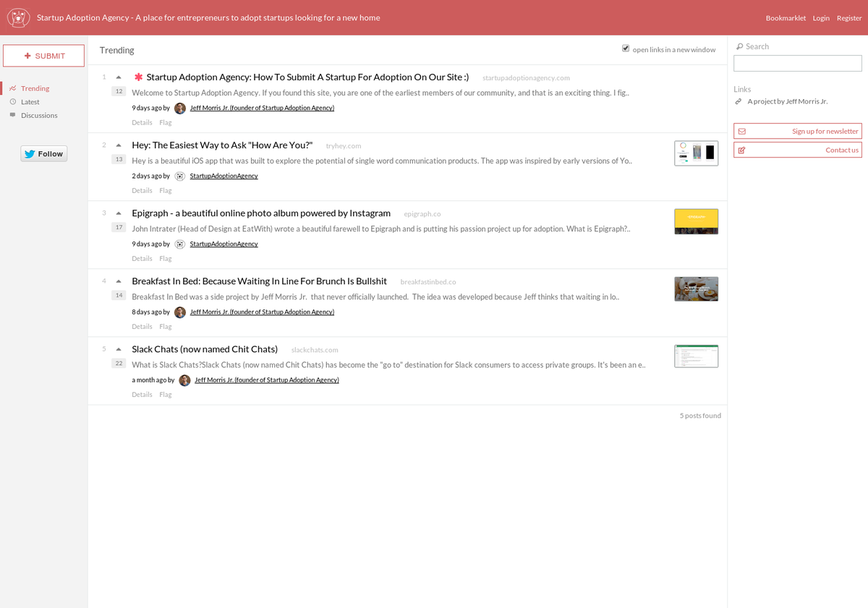Viewport: 868px width, 608px height.
Task: Click StartupAdoptionAgency author on Hey post
Action: click(224, 176)
